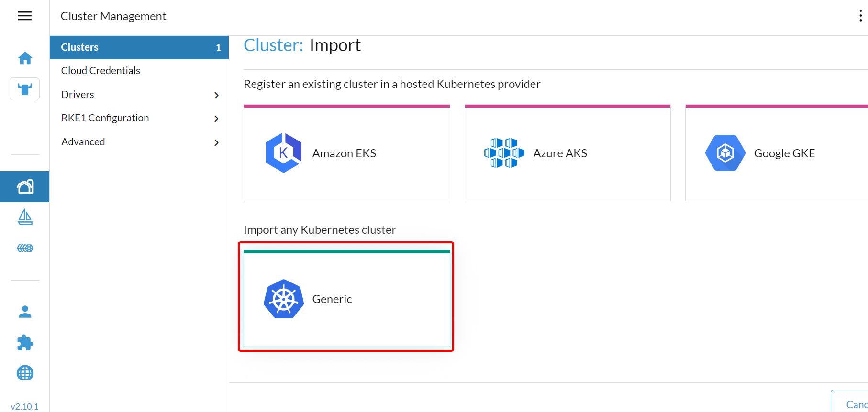The image size is (868, 412).
Task: Select the Clusters menu item
Action: coord(139,47)
